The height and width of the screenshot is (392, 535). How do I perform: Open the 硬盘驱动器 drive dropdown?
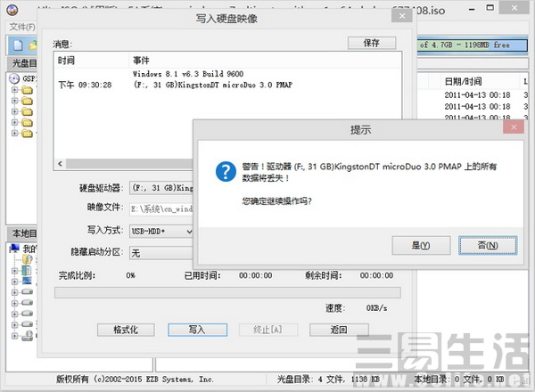pyautogui.click(x=161, y=188)
